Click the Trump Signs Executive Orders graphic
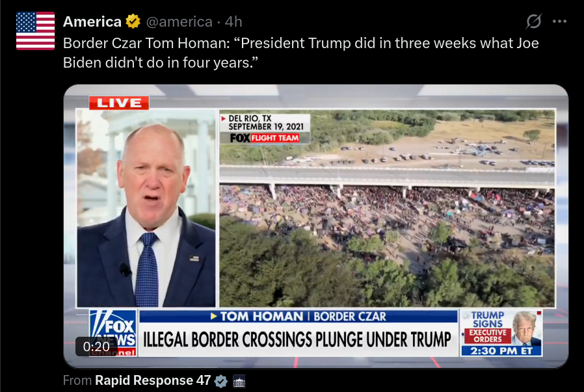The image size is (584, 392). 501,332
